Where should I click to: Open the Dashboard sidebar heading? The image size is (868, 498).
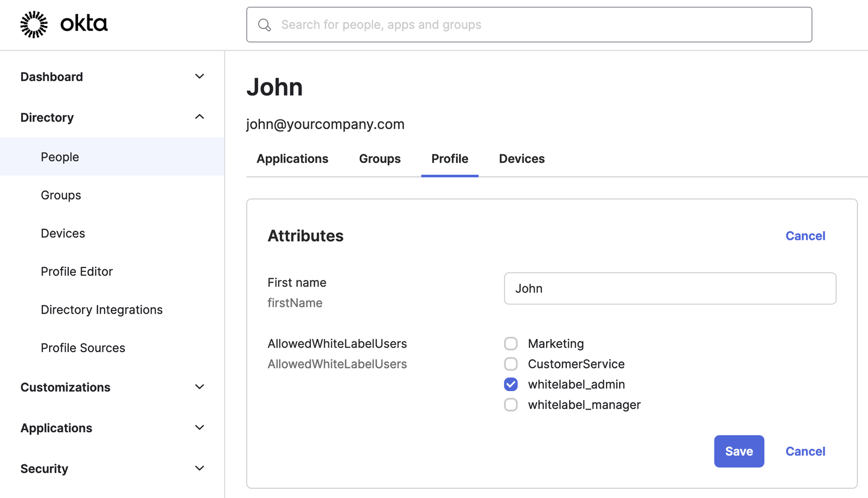coord(52,77)
